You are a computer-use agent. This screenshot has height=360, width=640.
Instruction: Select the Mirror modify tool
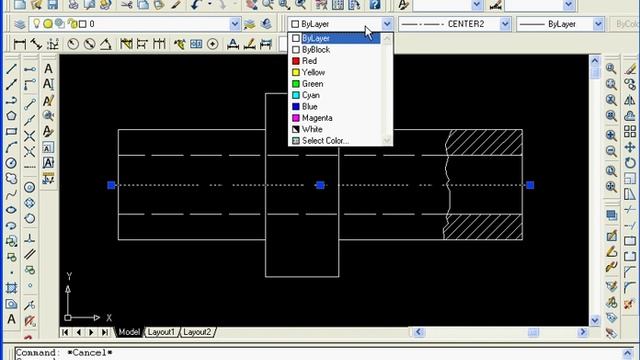(x=630, y=100)
